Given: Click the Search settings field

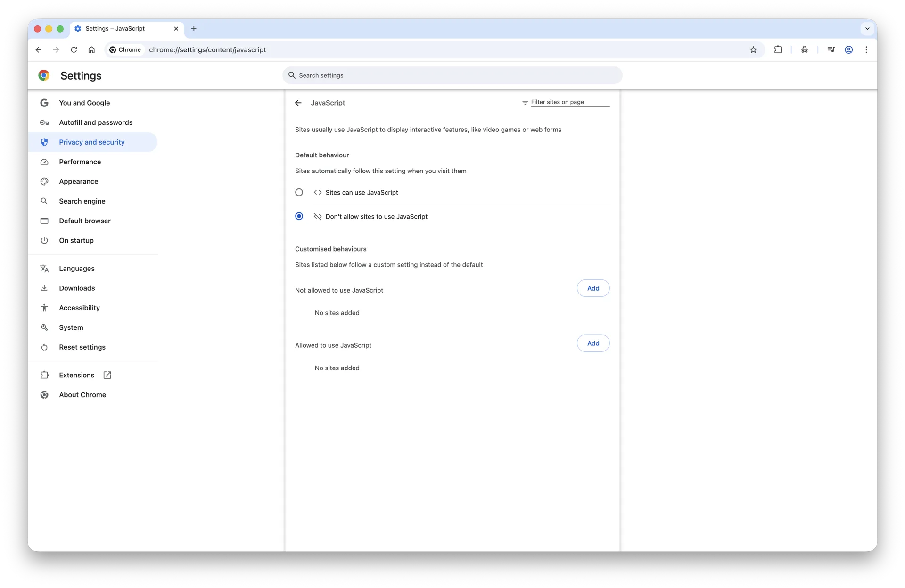Looking at the screenshot, I should tap(452, 75).
